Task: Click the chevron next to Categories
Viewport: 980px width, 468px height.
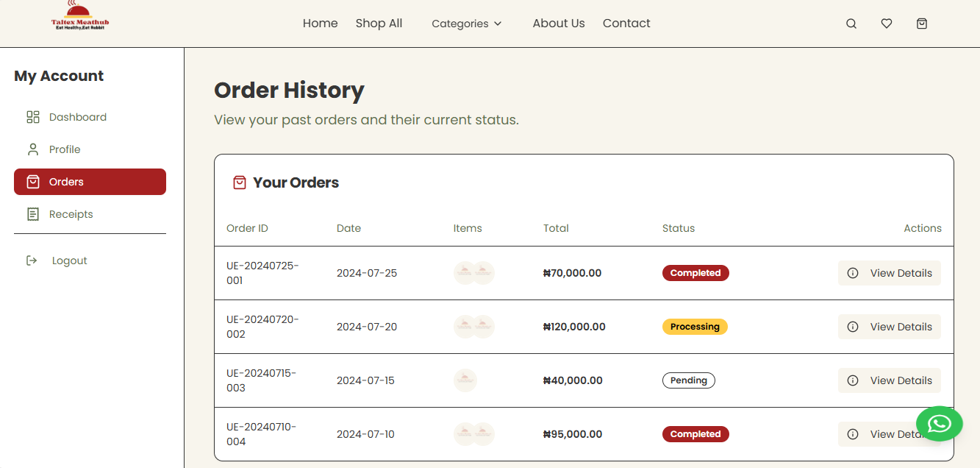Action: 498,24
